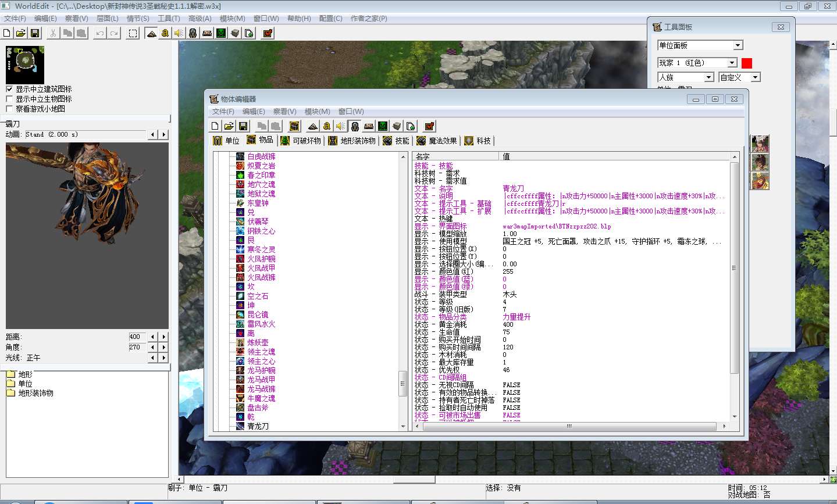The width and height of the screenshot is (837, 504).
Task: Select top unit portrait in tool palette
Action: pos(760,144)
